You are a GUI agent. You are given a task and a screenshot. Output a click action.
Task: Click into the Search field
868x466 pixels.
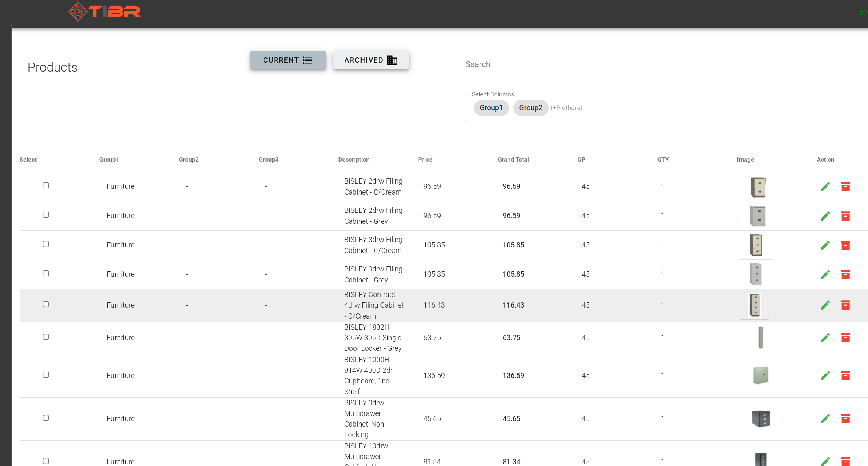[667, 64]
